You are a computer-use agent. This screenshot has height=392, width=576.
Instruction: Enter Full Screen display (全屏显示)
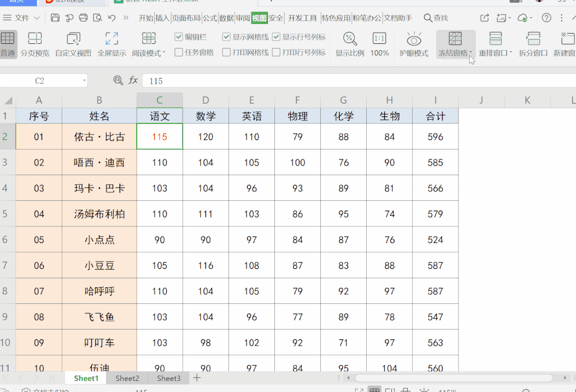click(x=112, y=44)
